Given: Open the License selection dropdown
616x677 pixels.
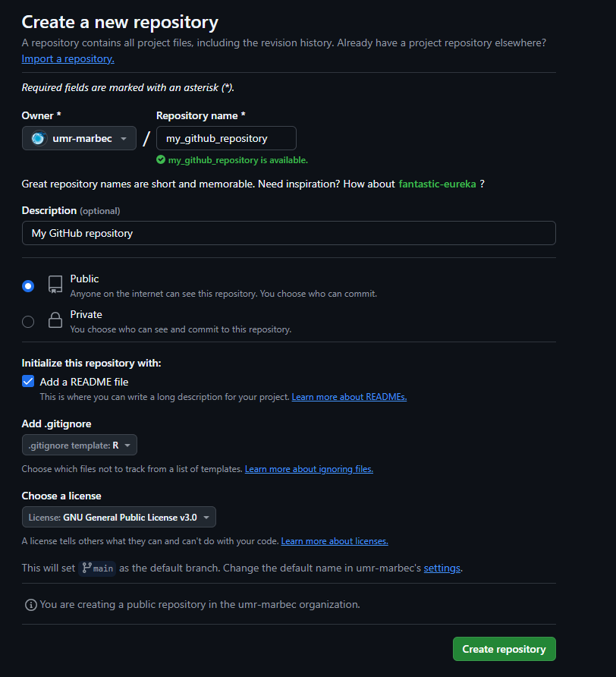Looking at the screenshot, I should pyautogui.click(x=118, y=518).
